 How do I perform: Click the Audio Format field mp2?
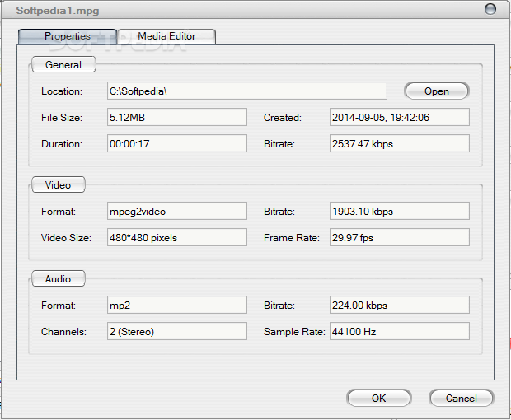(177, 305)
